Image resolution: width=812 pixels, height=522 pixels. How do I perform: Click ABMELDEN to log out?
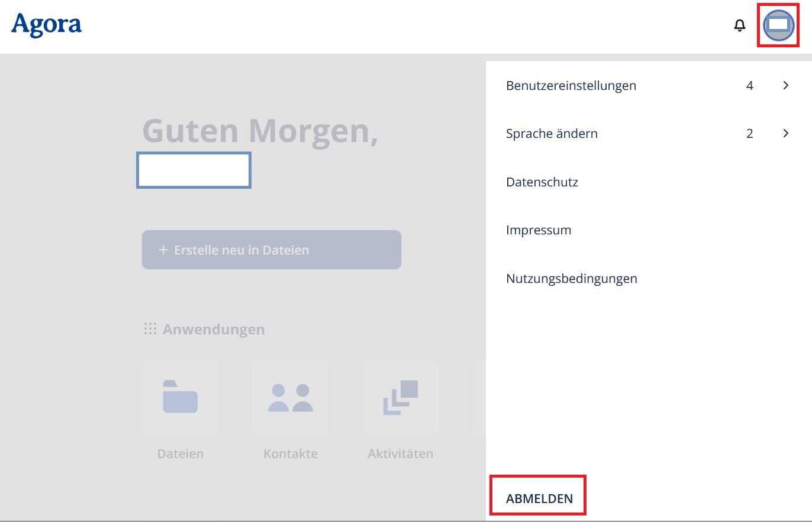(537, 497)
